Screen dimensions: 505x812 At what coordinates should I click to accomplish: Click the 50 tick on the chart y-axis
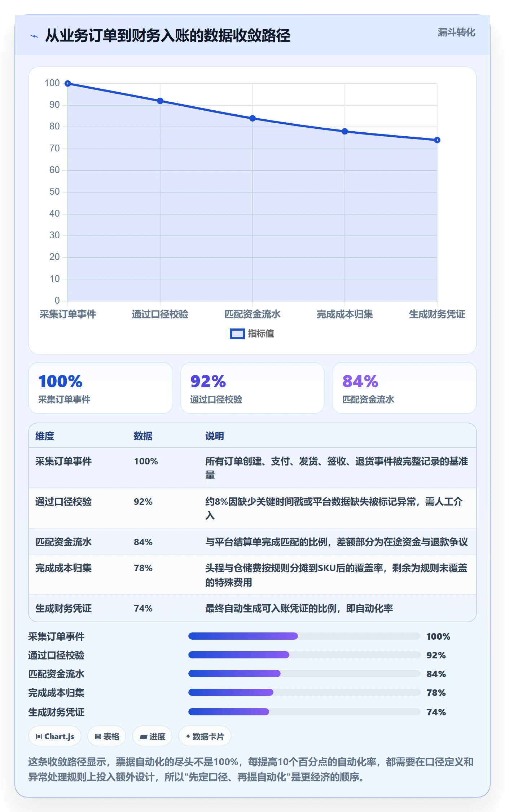coord(54,192)
